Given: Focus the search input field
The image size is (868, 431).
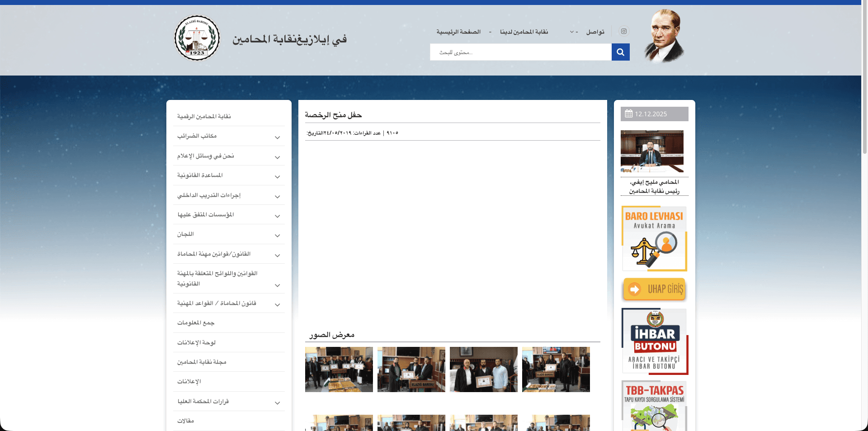Looking at the screenshot, I should [521, 52].
